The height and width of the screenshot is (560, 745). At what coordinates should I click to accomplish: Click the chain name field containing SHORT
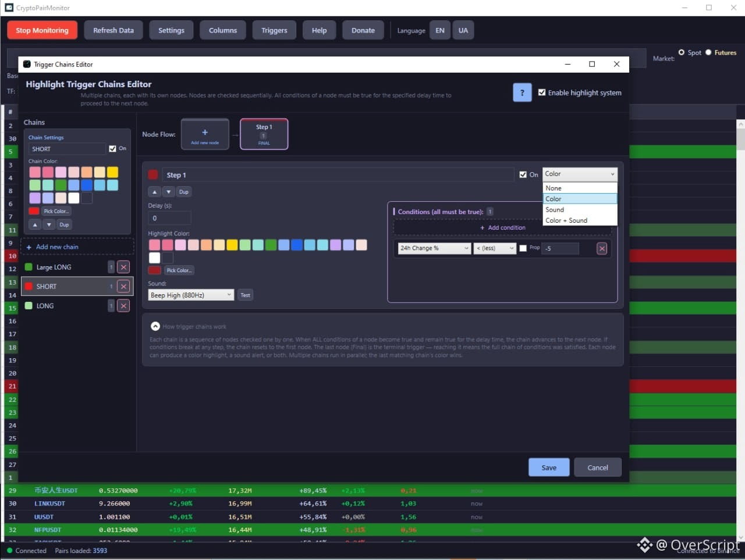pos(68,149)
